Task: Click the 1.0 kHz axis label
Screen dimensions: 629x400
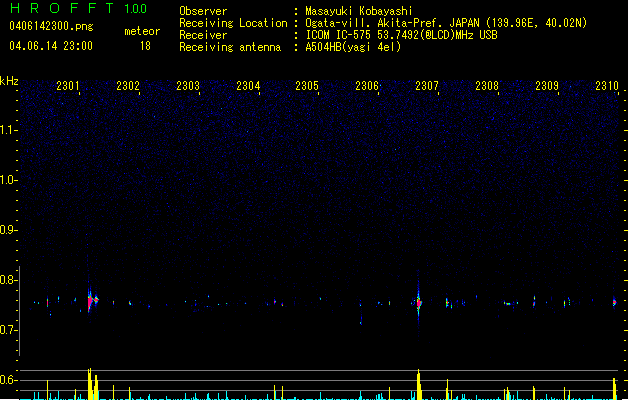Action: [x=8, y=180]
